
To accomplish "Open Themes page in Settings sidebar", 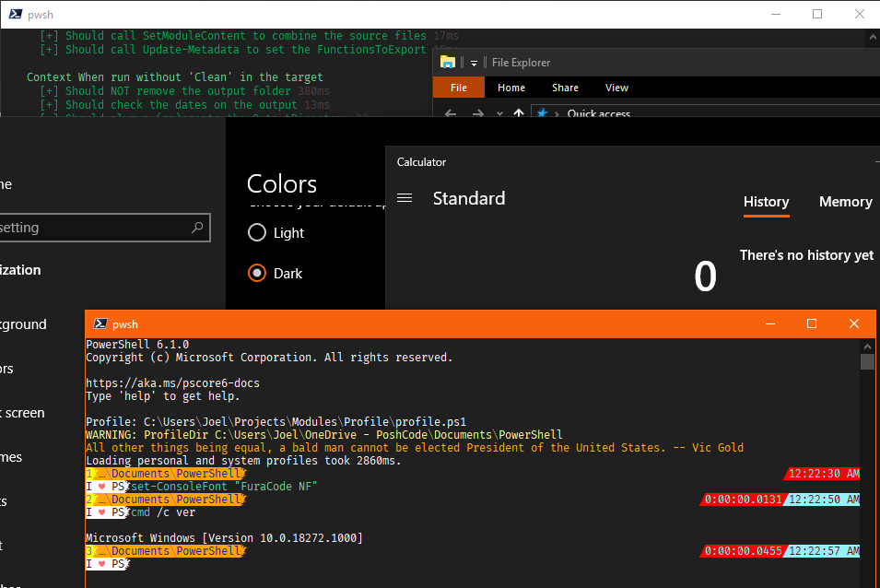I will pyautogui.click(x=11, y=457).
